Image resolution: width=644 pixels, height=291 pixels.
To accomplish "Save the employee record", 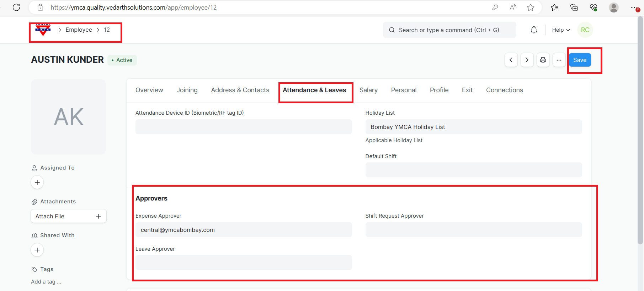I will pos(580,60).
